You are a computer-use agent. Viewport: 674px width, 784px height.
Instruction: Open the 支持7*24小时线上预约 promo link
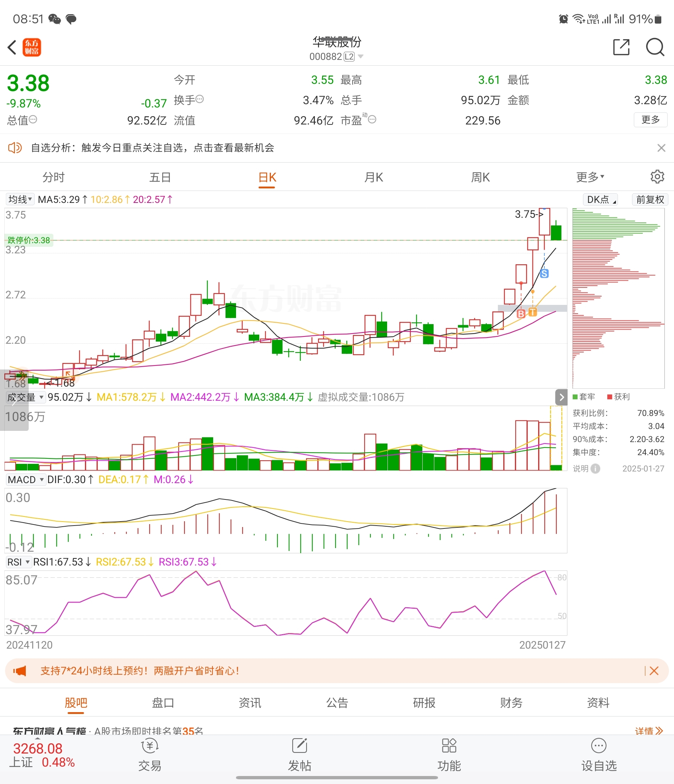[x=140, y=671]
